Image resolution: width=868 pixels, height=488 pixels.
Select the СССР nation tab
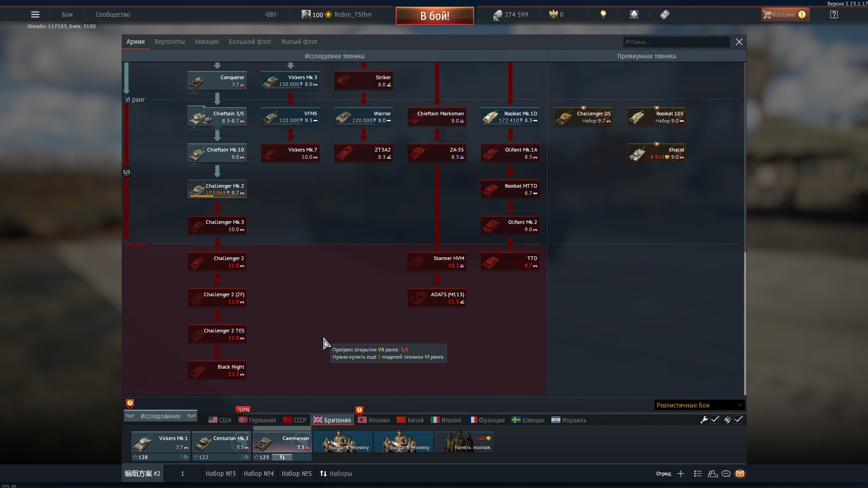pos(295,420)
